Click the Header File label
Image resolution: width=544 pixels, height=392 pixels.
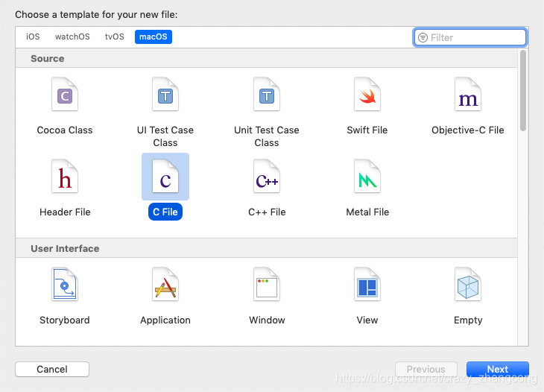point(65,212)
